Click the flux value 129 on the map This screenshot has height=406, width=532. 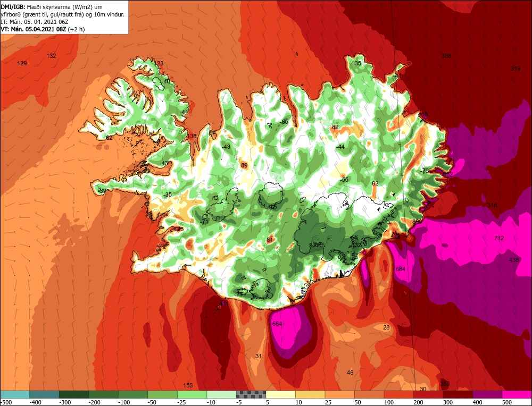pyautogui.click(x=22, y=63)
